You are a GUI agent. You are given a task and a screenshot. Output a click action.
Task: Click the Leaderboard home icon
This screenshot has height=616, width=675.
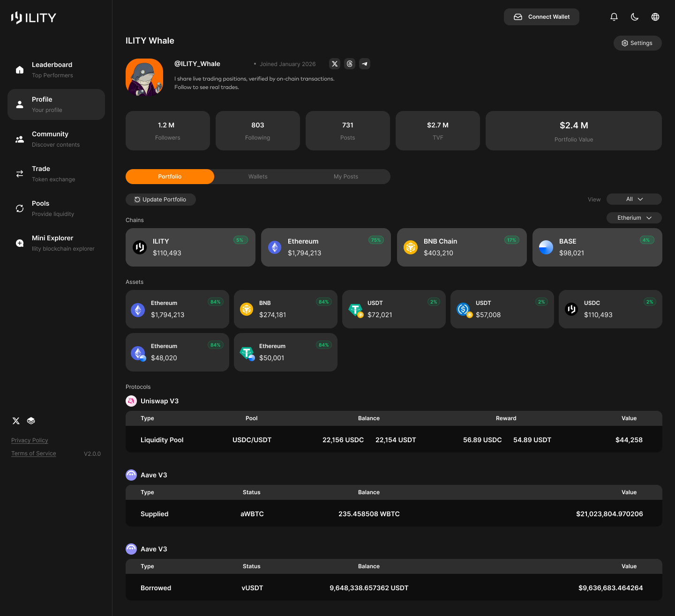[x=20, y=70]
